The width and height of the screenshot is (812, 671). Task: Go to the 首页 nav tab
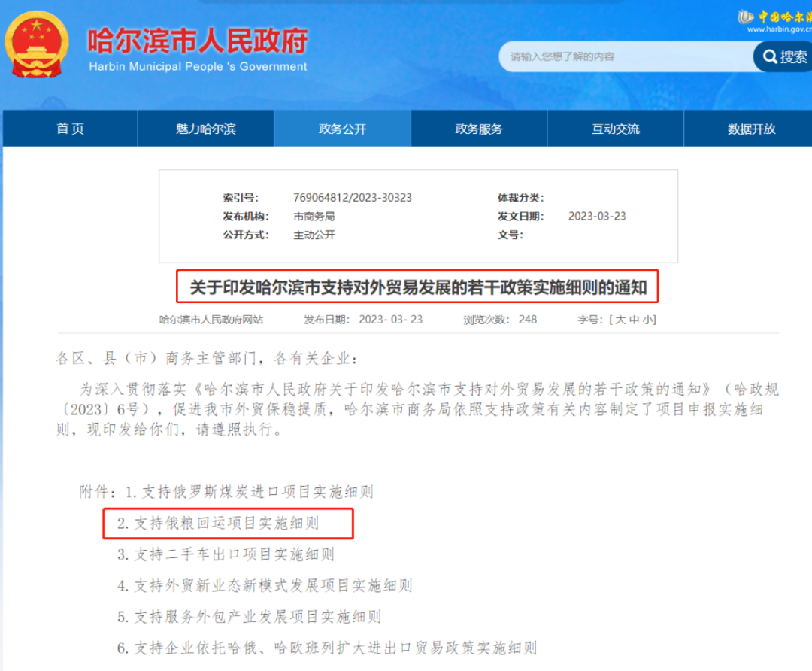click(70, 129)
